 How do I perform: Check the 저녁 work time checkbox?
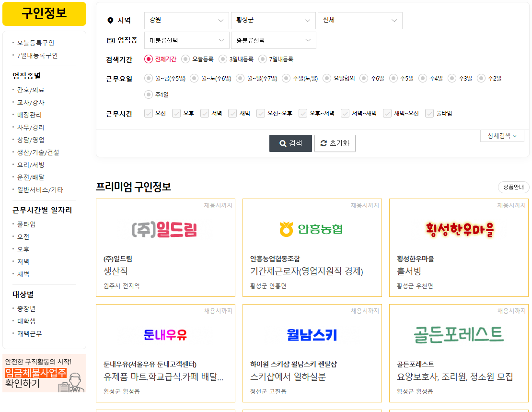(x=205, y=113)
